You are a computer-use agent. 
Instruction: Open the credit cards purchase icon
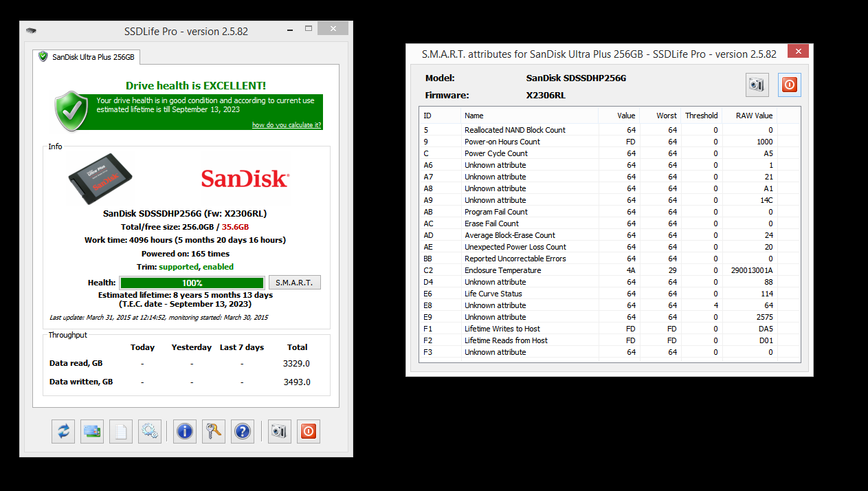pos(92,431)
